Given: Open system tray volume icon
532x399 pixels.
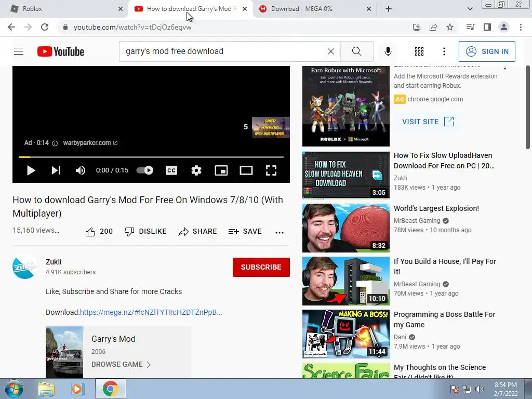Looking at the screenshot, I should [x=480, y=389].
